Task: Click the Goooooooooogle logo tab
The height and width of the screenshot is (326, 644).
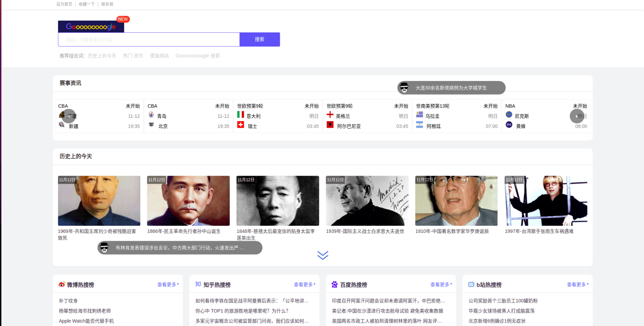Action: point(91,26)
